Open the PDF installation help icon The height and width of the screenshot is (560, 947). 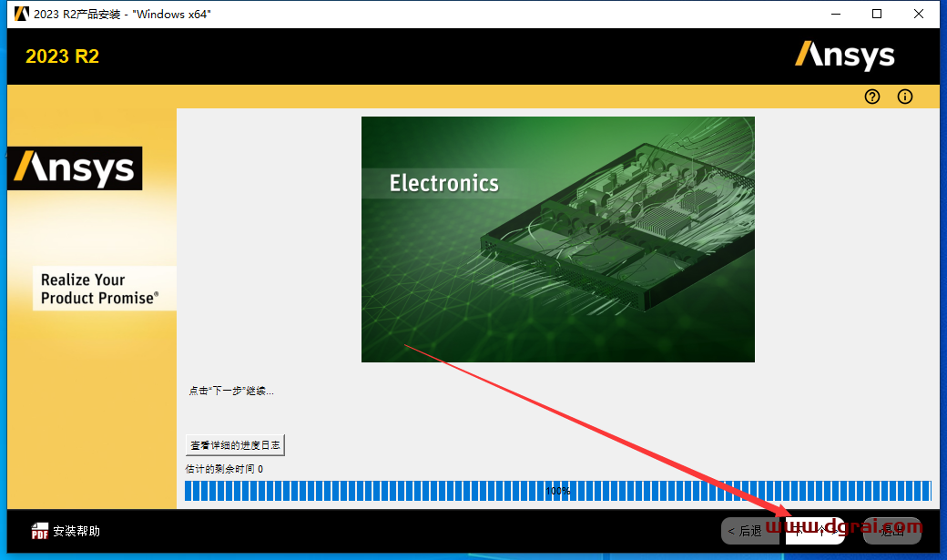tap(40, 531)
